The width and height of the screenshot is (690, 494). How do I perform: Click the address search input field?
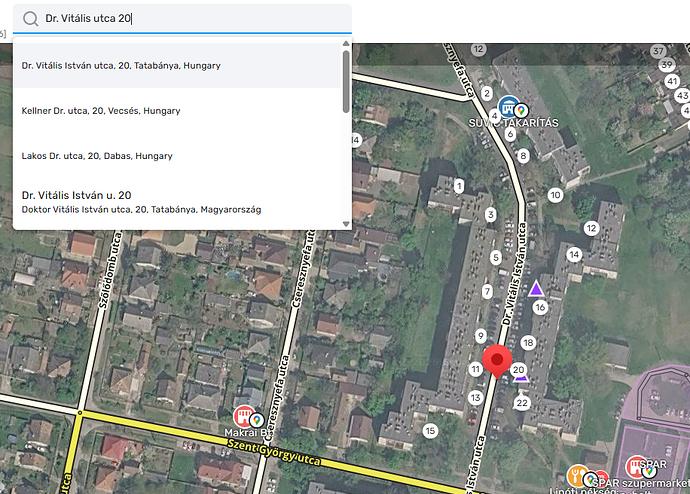pos(182,18)
